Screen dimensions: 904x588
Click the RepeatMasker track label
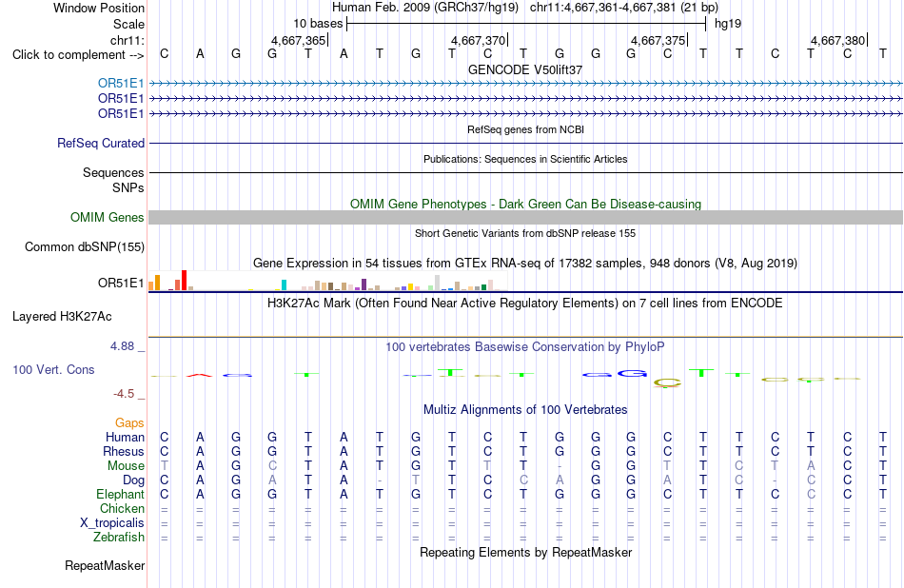click(105, 565)
